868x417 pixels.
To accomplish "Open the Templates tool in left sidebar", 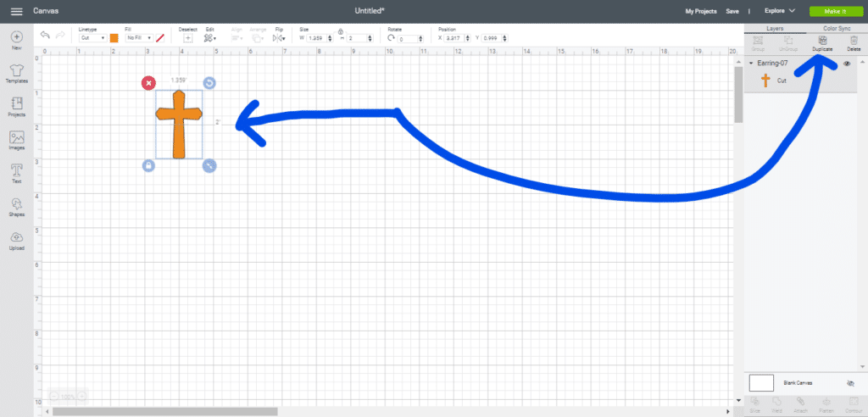I will pos(16,74).
